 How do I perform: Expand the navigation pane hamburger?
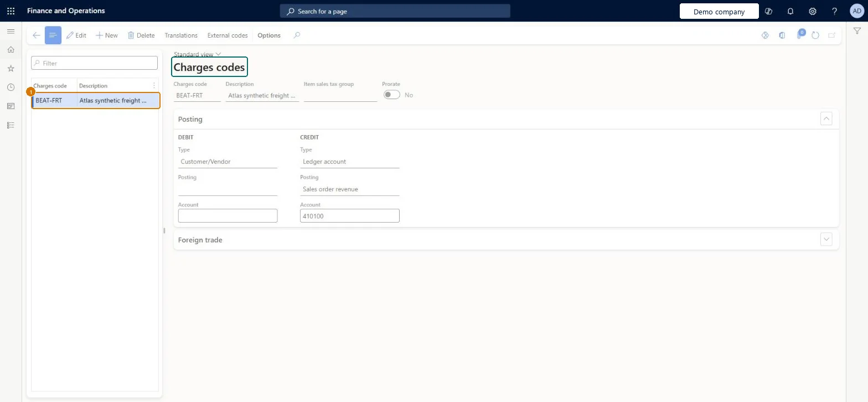coord(11,32)
